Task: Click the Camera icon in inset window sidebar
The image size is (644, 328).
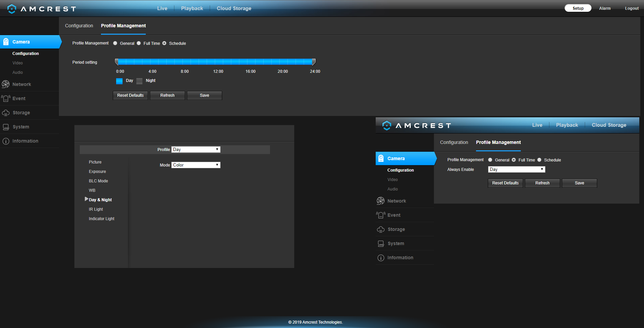Action: click(381, 158)
